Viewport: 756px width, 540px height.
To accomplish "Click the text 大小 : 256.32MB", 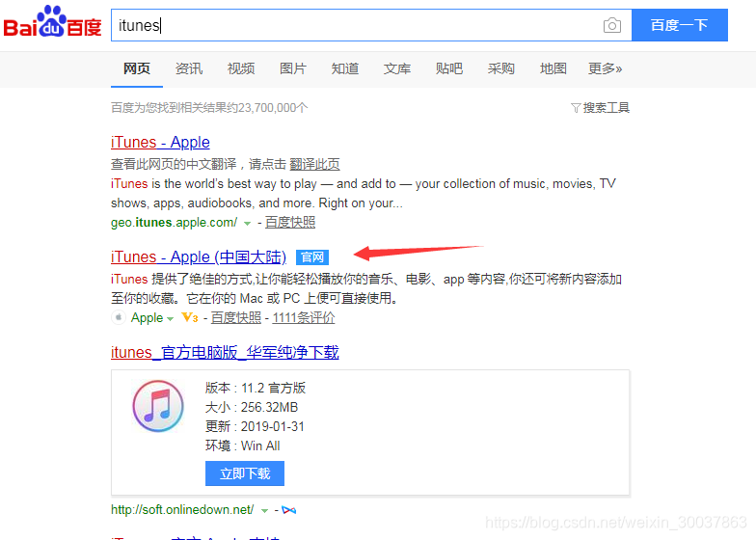I will pos(252,407).
